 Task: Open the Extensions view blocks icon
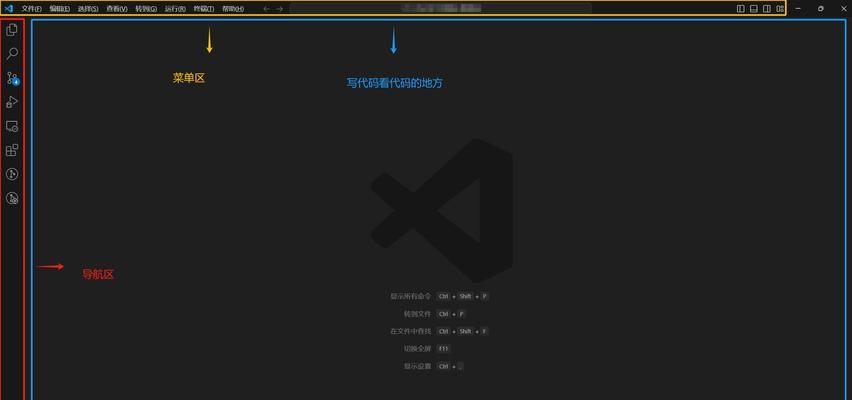point(12,150)
